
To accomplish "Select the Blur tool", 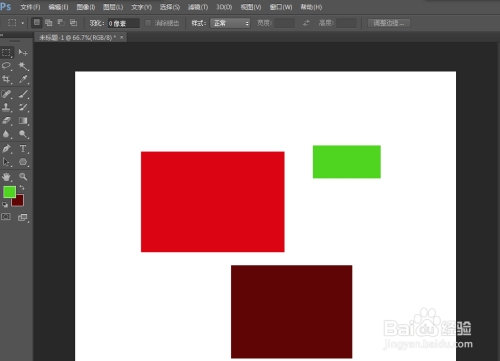I will coord(6,134).
